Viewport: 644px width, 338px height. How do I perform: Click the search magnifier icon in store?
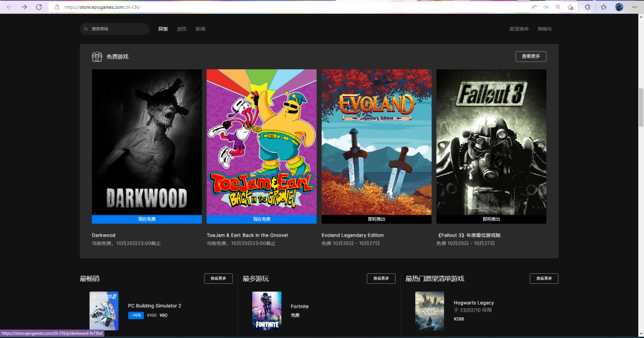(86, 29)
